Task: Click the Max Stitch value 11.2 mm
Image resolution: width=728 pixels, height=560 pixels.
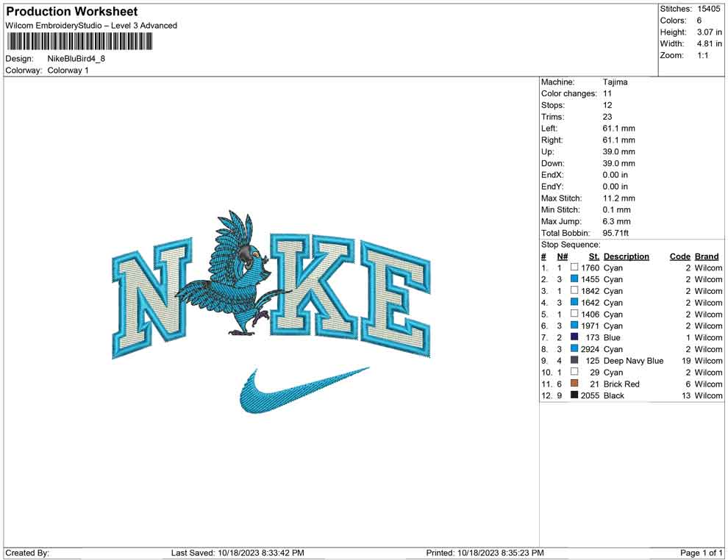Action: coord(619,198)
